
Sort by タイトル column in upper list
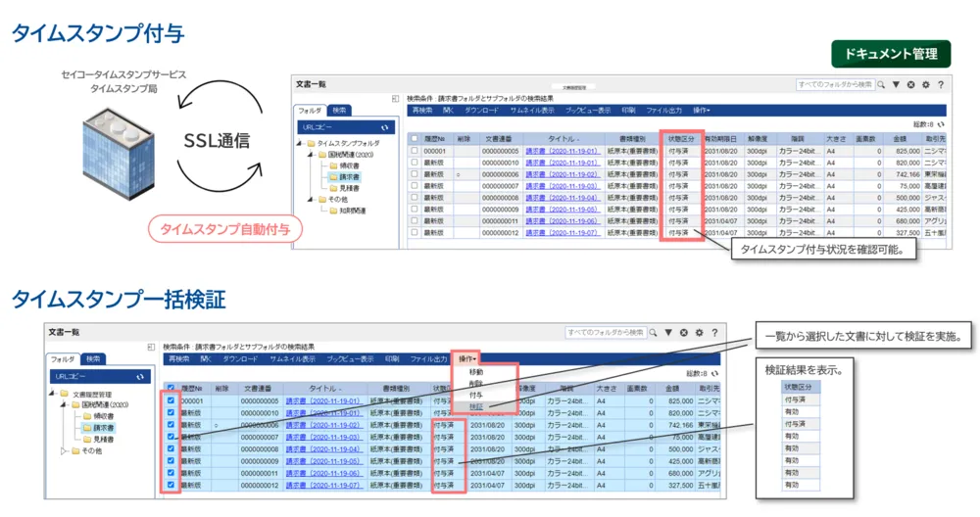point(563,139)
